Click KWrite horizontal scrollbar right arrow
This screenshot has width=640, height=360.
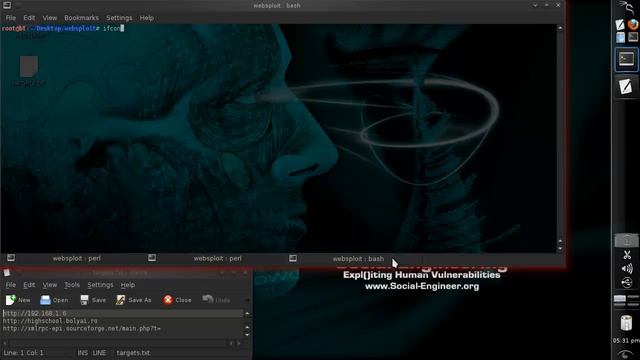[239, 343]
